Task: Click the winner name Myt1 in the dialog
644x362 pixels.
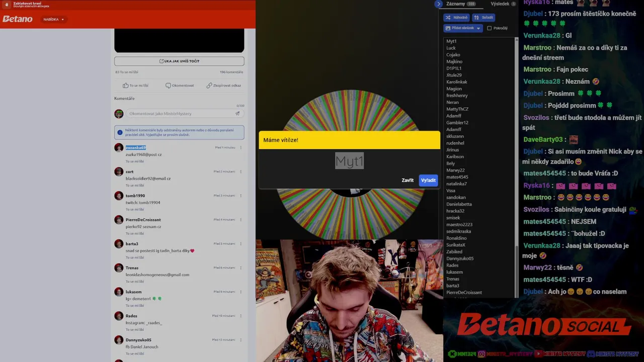Action: [x=349, y=161]
